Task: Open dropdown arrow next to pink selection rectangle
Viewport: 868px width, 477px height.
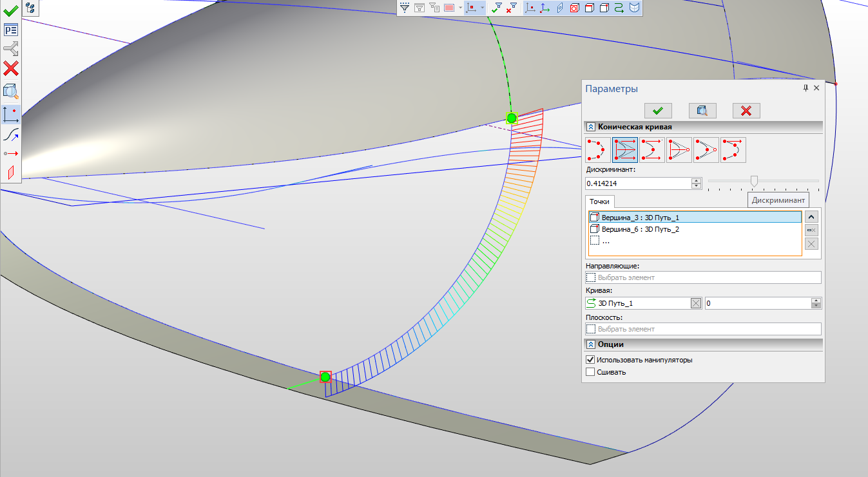Action: point(460,8)
